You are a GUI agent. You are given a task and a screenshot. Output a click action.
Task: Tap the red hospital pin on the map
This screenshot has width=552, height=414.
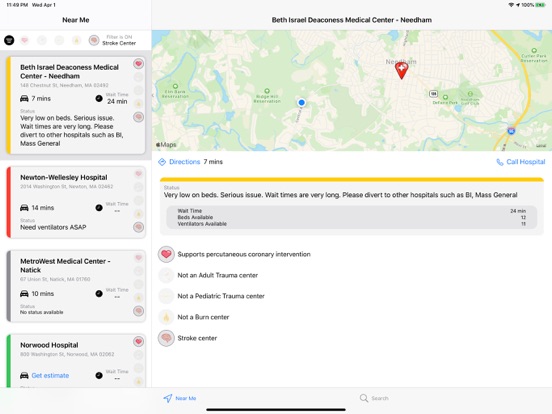pos(401,70)
